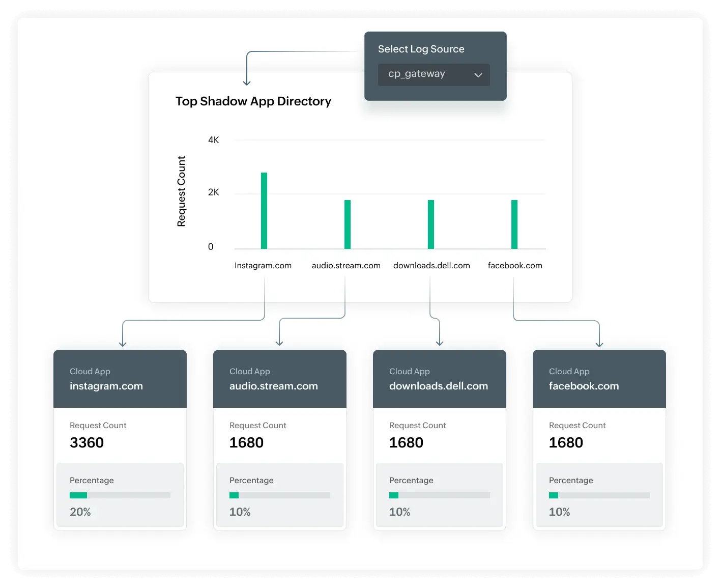This screenshot has width=721, height=588.
Task: Click the Request Count 3360 value
Action: [x=86, y=442]
